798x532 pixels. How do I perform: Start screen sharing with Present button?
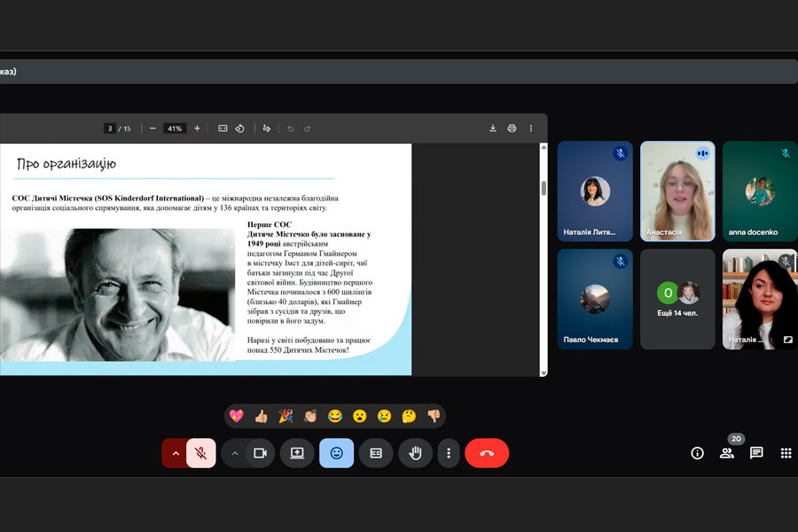(297, 453)
